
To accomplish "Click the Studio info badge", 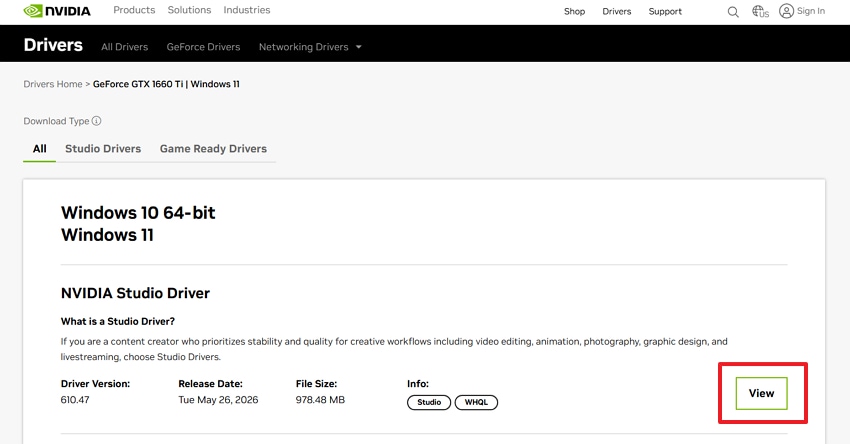I will pos(429,402).
